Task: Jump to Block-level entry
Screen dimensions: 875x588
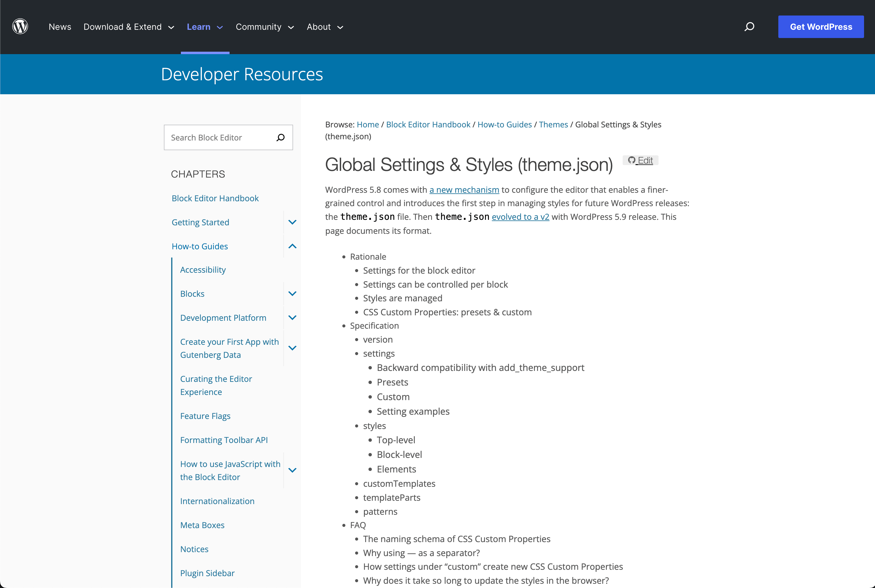Action: click(x=399, y=455)
